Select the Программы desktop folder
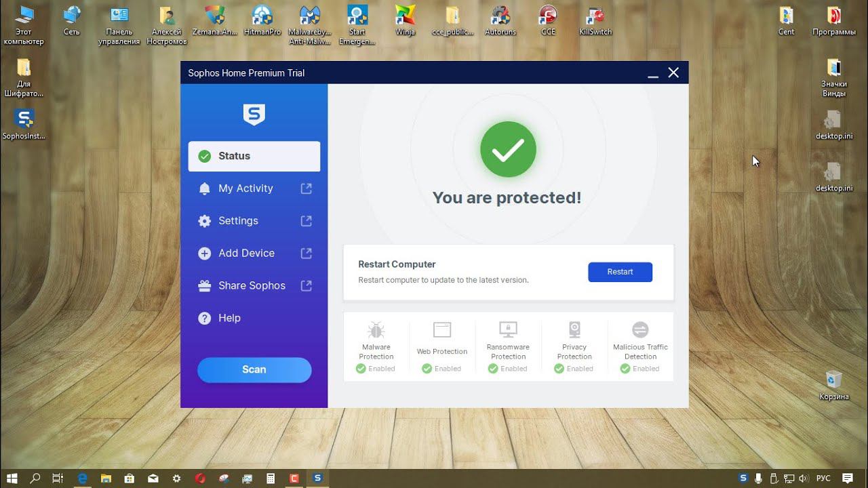The image size is (868, 488). point(834,20)
